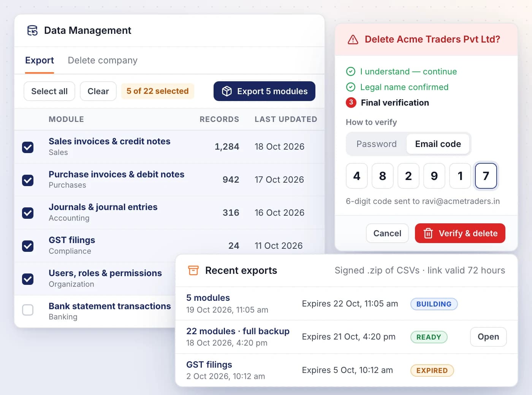The height and width of the screenshot is (395, 532).
Task: Click the archive icon beside Recent exports
Action: (x=193, y=270)
